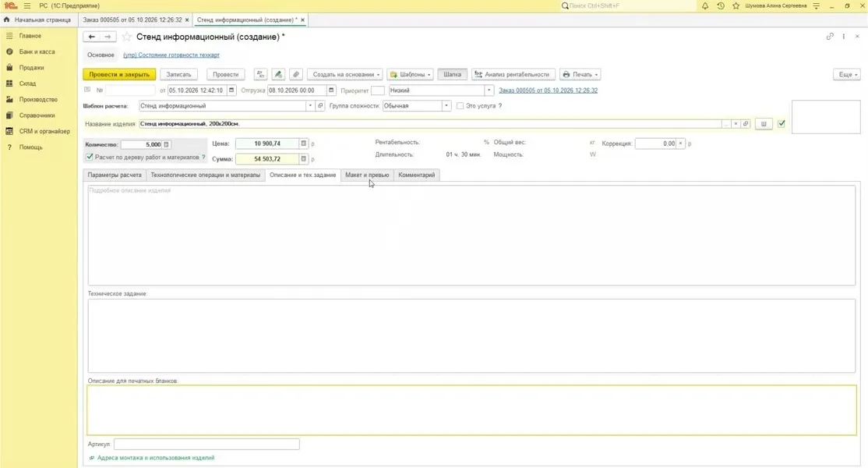Screen dimensions: 868x468
Task: Go forward with the right arrow button
Action: (x=108, y=37)
